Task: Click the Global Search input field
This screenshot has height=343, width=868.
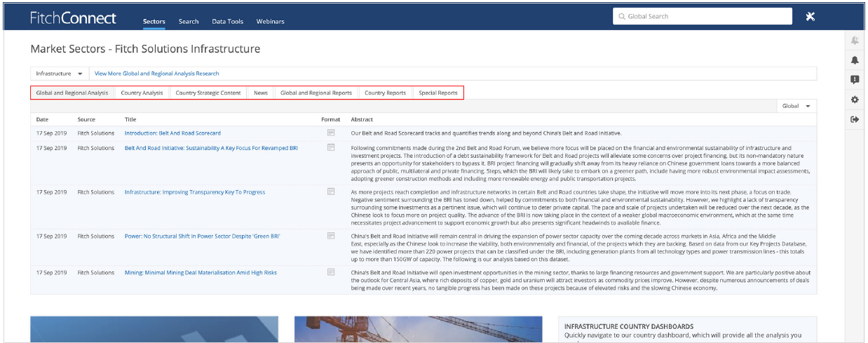Action: coord(701,16)
